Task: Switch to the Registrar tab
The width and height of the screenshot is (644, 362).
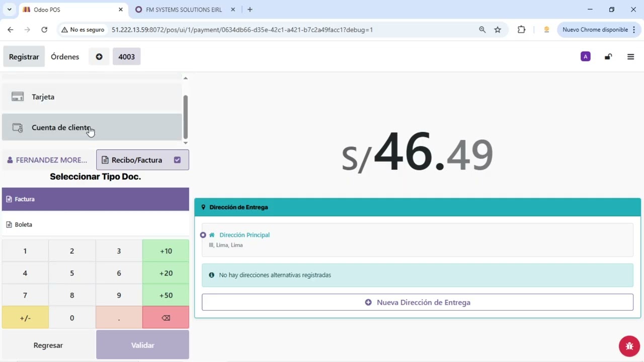Action: pyautogui.click(x=24, y=57)
